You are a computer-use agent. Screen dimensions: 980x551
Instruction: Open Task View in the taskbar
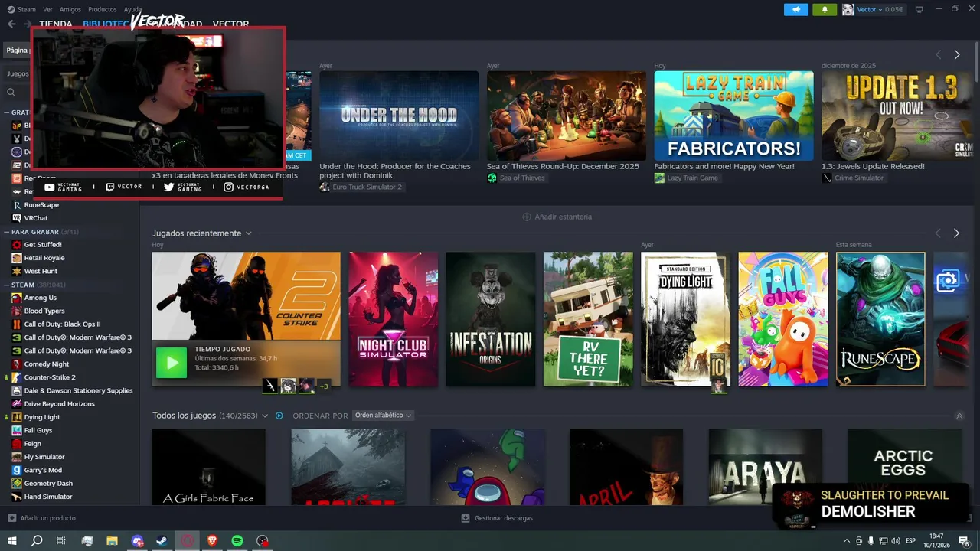click(x=61, y=540)
